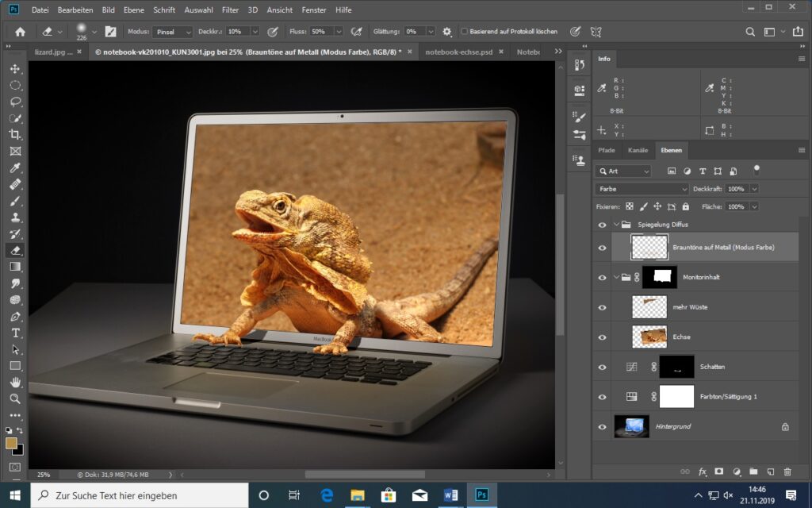
Task: Open the smoothing options gear
Action: [x=447, y=32]
